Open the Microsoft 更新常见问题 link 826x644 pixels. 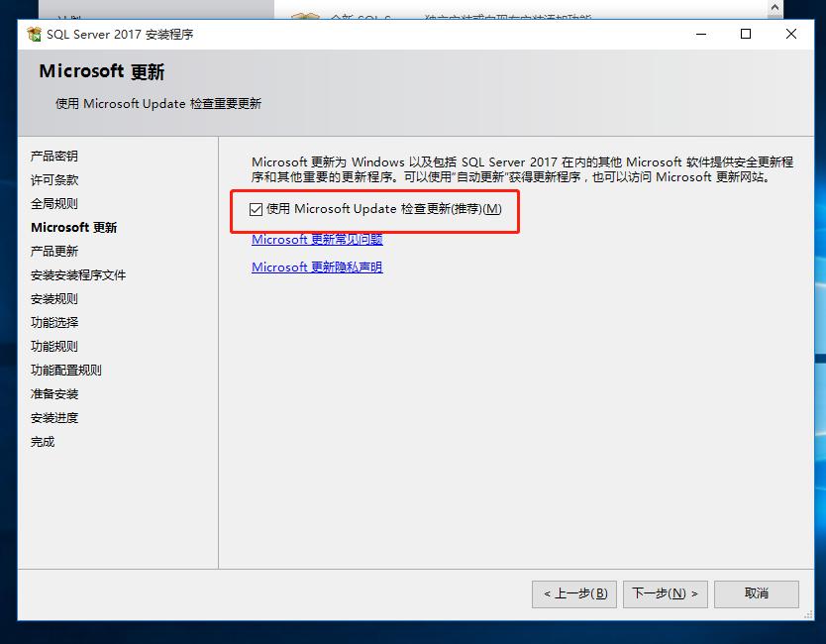[x=317, y=239]
